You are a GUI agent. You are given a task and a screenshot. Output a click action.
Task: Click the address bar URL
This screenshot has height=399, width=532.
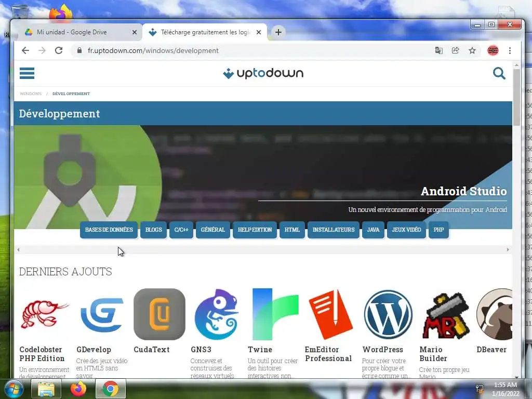pyautogui.click(x=153, y=50)
